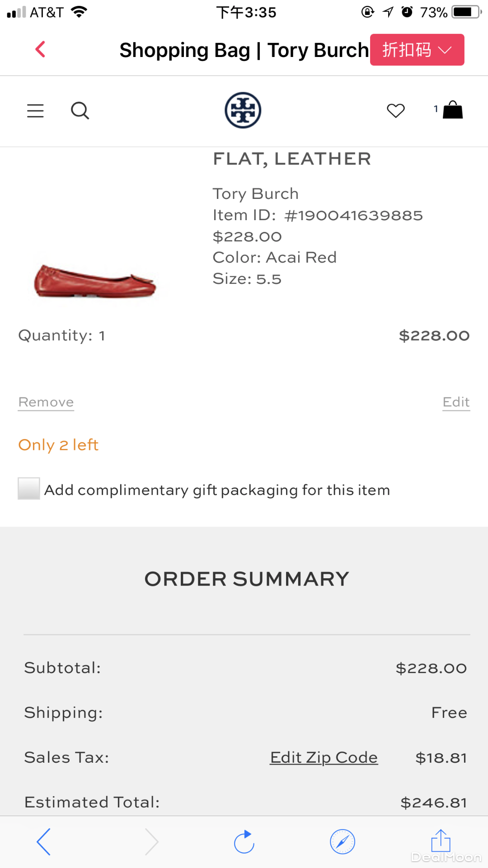Check the complimentary gift packaging box

[x=29, y=489]
